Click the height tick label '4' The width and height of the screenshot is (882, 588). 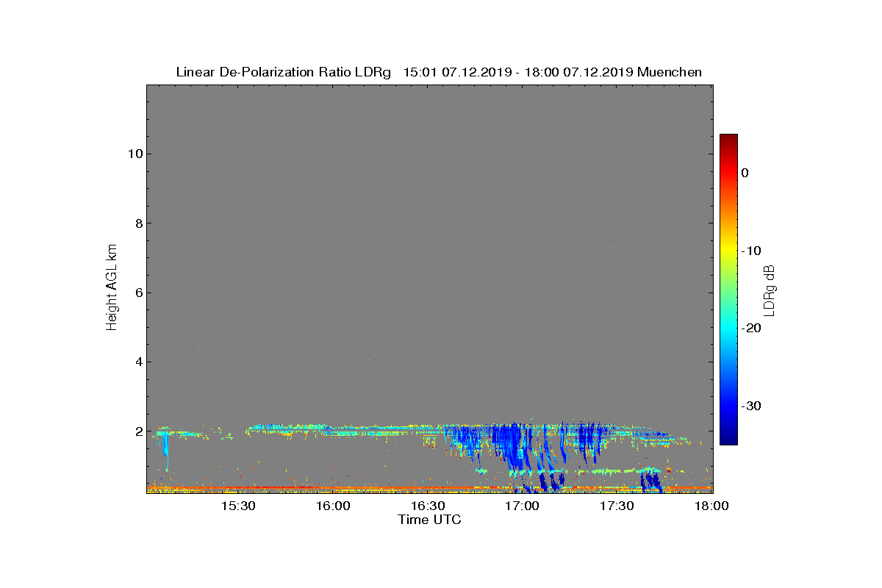point(138,362)
